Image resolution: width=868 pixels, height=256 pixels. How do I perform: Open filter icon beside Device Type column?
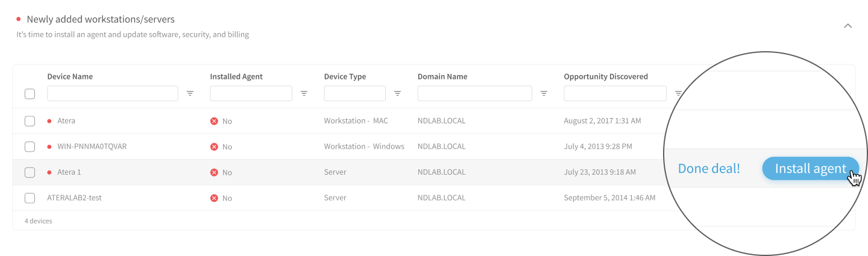click(x=398, y=93)
